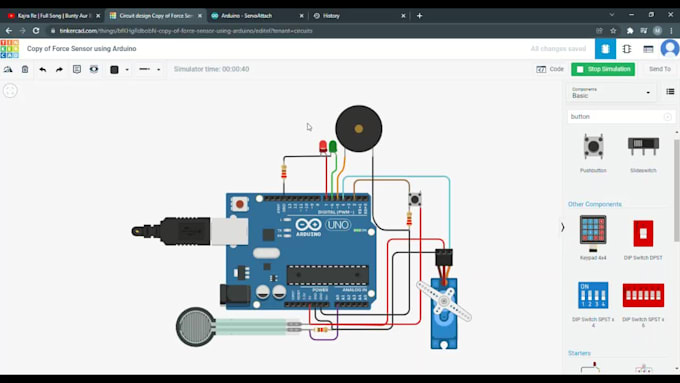Click the force sensor pad
Image resolution: width=680 pixels, height=383 pixels.
coord(196,327)
